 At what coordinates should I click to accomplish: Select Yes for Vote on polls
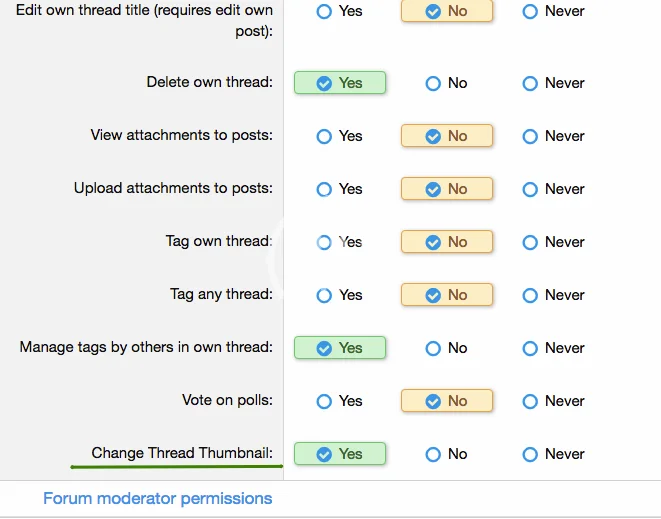324,401
